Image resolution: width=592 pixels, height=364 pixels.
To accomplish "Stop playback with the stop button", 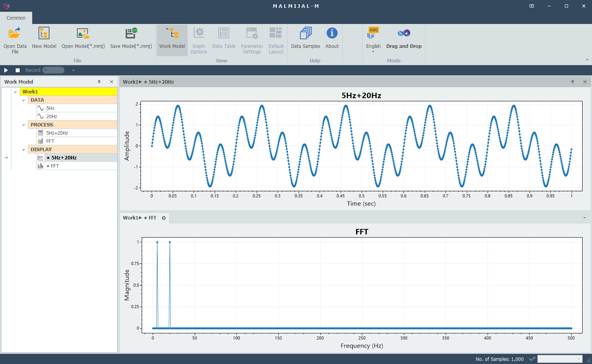I will click(18, 70).
